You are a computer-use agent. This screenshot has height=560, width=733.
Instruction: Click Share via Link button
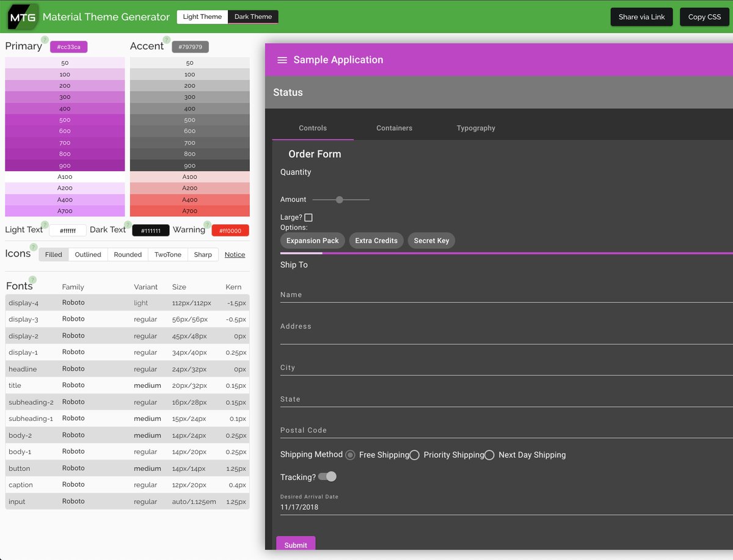(x=641, y=17)
